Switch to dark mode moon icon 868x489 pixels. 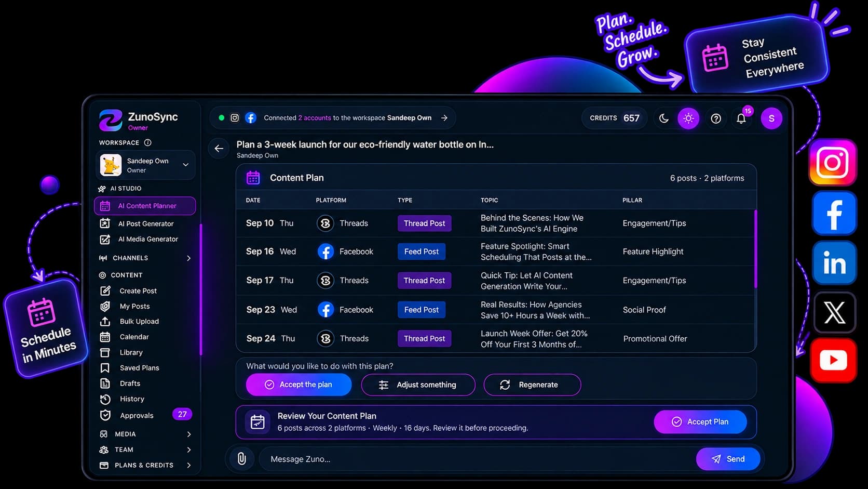[x=663, y=118]
